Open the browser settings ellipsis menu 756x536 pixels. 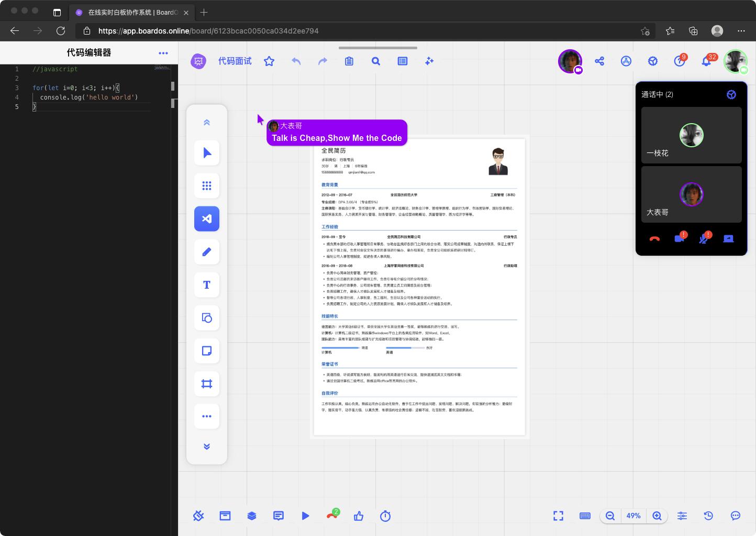tap(741, 31)
